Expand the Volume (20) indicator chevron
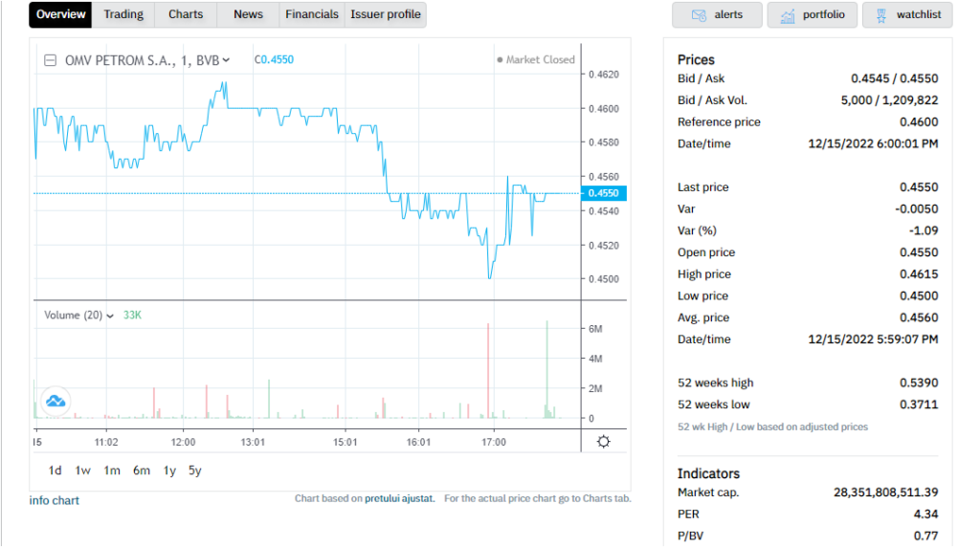 tap(110, 316)
